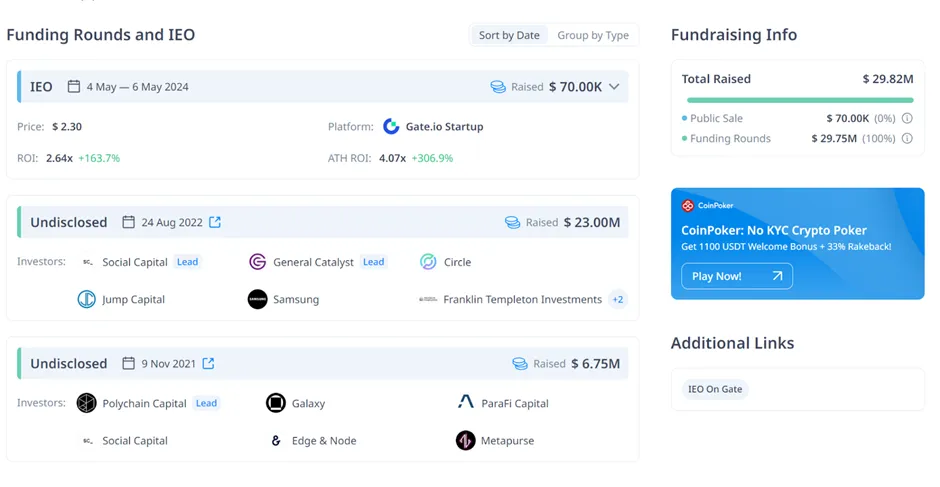Open external link for 24 Aug 2022 round
This screenshot has width=940, height=487.
point(215,222)
